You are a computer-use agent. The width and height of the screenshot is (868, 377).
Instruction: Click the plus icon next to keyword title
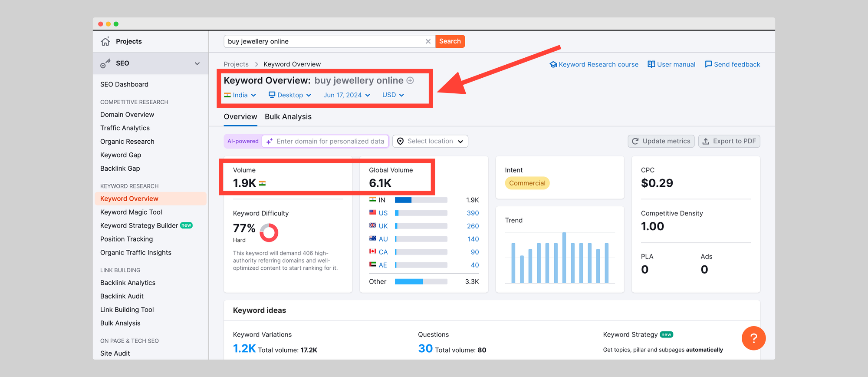[x=410, y=81]
